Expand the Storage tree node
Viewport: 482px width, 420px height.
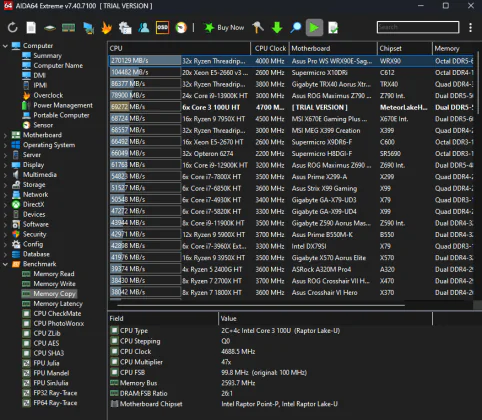pos(5,185)
